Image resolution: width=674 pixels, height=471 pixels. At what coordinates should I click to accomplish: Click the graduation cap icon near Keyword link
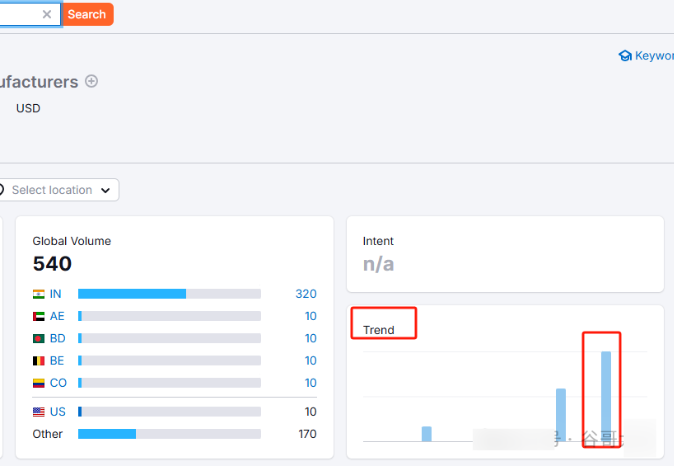click(x=625, y=56)
